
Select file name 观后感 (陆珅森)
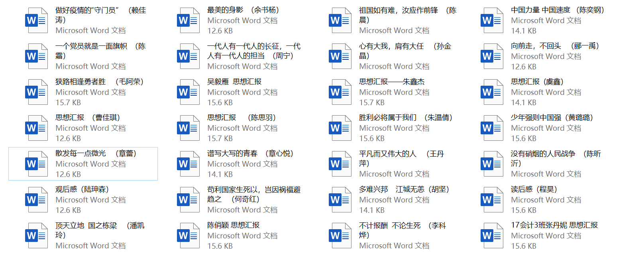coord(82,189)
